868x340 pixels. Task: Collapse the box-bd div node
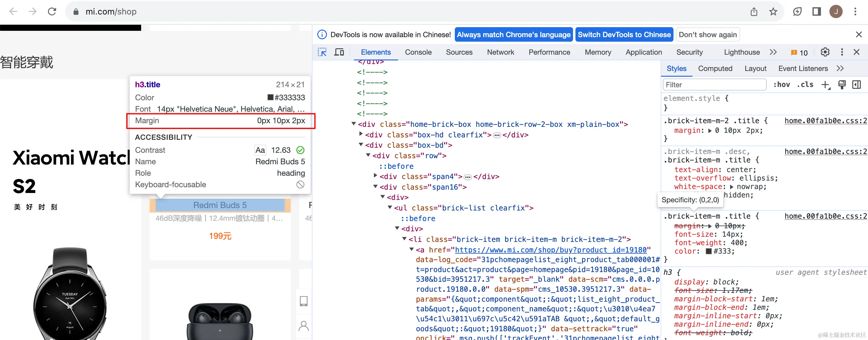tap(361, 144)
